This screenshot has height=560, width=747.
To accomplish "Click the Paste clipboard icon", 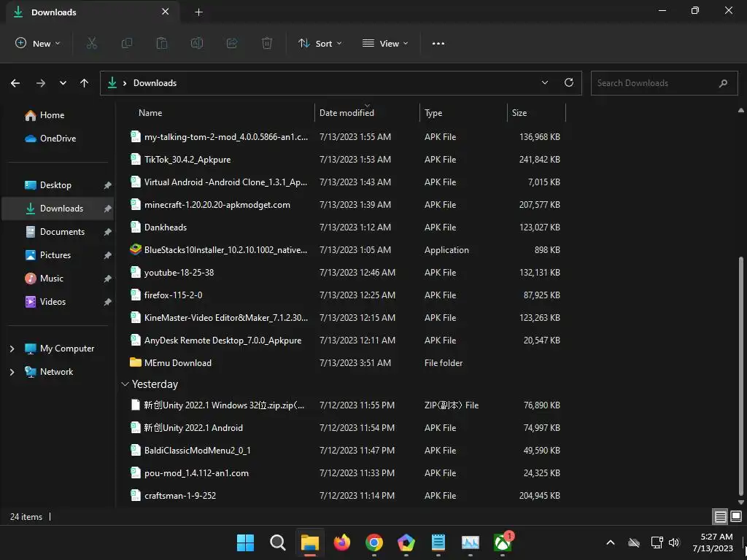I will pyautogui.click(x=162, y=43).
